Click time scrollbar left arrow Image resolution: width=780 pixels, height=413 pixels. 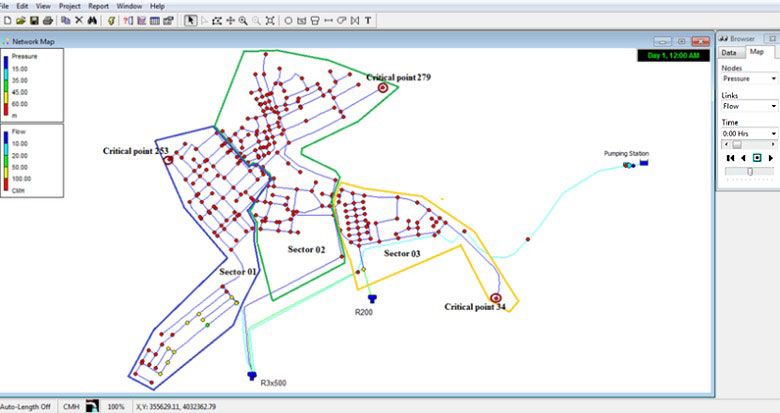pyautogui.click(x=727, y=144)
